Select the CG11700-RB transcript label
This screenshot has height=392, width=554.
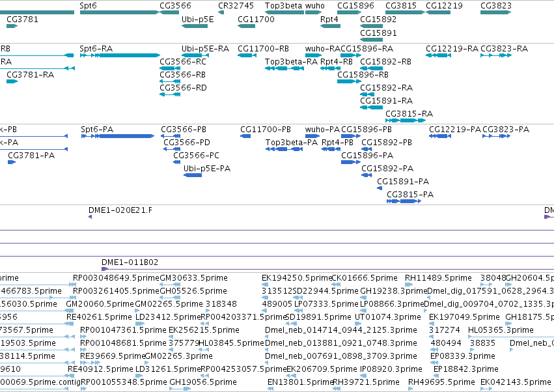[263, 48]
